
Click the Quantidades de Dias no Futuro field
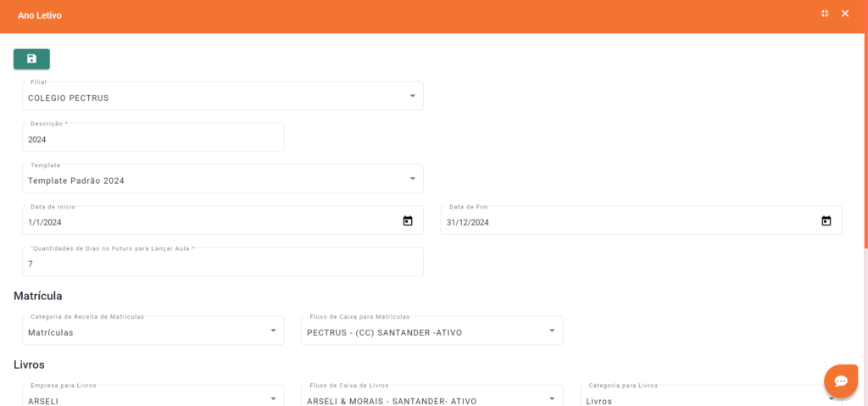click(220, 264)
